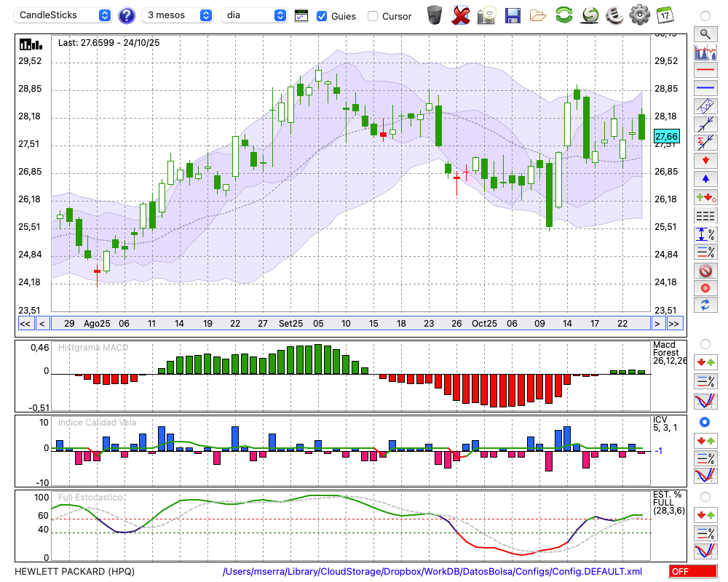Click the >> scroll to end button
The width and height of the screenshot is (728, 582).
(674, 324)
